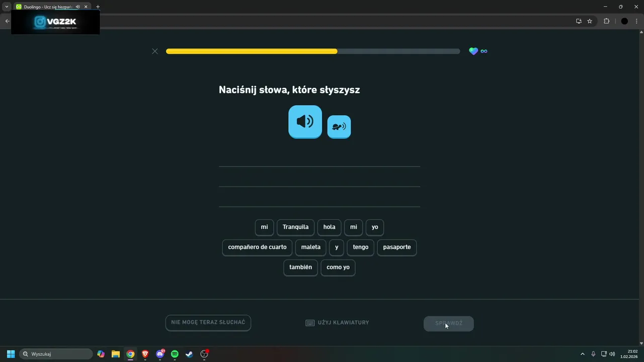Viewport: 644px width, 362px height.
Task: Select the word tile "yo"
Action: pos(375,227)
